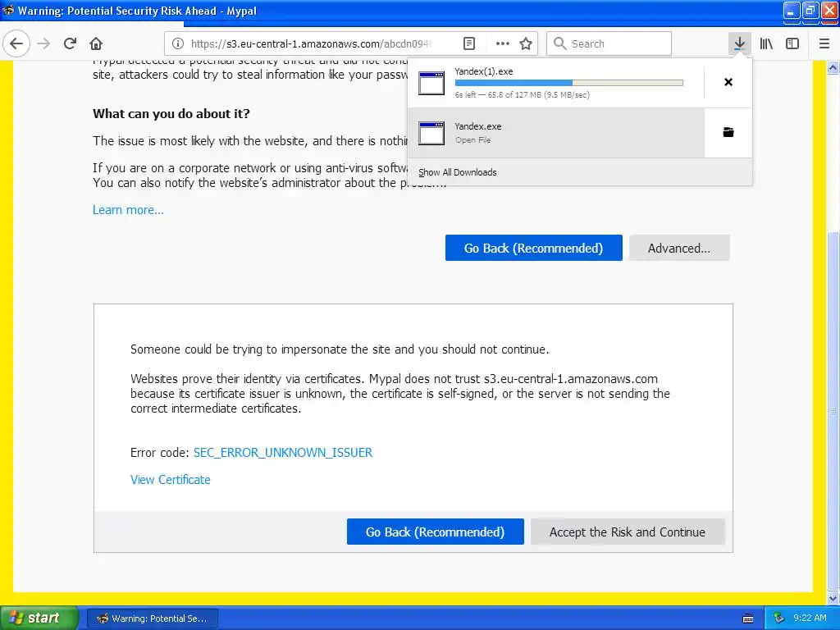This screenshot has width=840, height=630.
Task: Show site information icon in address bar
Action: [178, 43]
